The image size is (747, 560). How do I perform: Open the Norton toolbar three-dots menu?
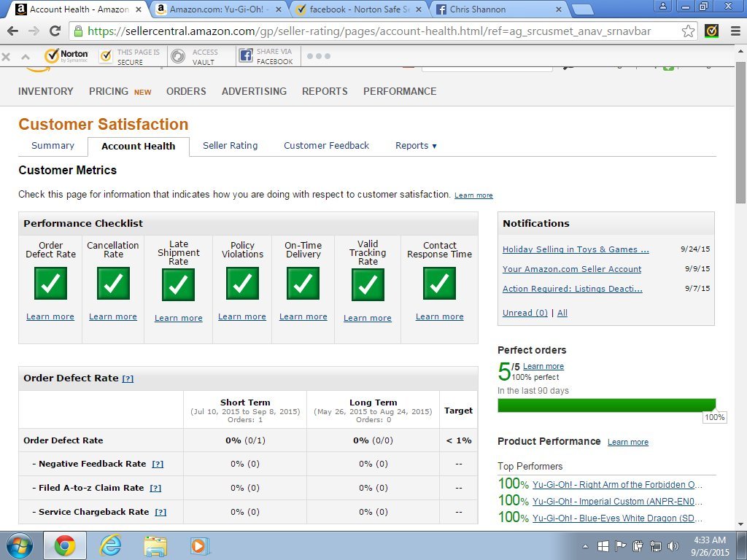318,56
